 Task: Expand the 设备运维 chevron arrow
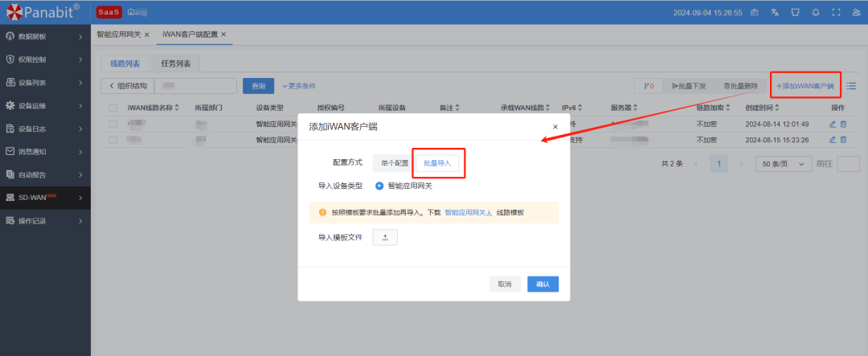(x=80, y=105)
